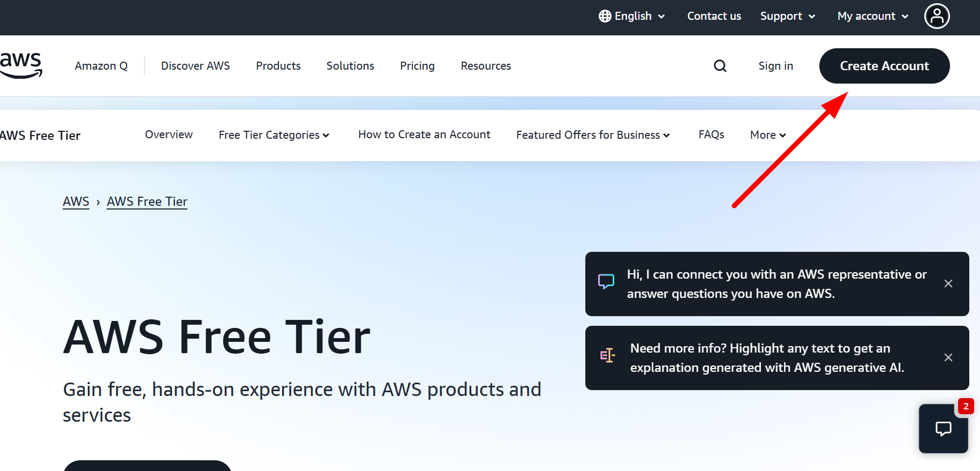Open the Resources menu
The height and width of the screenshot is (471, 980).
coord(486,66)
